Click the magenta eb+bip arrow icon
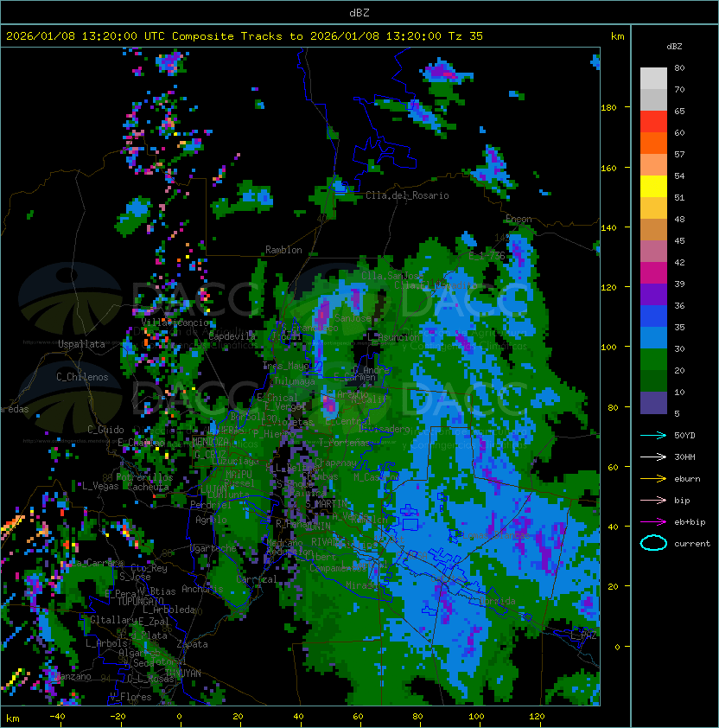The image size is (719, 728). point(653,522)
